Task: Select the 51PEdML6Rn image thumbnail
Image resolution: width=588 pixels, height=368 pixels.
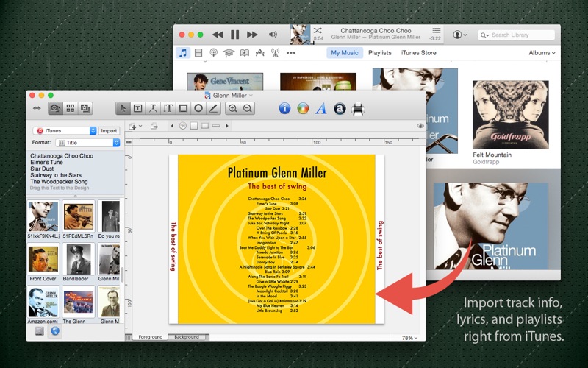Action: 79,216
